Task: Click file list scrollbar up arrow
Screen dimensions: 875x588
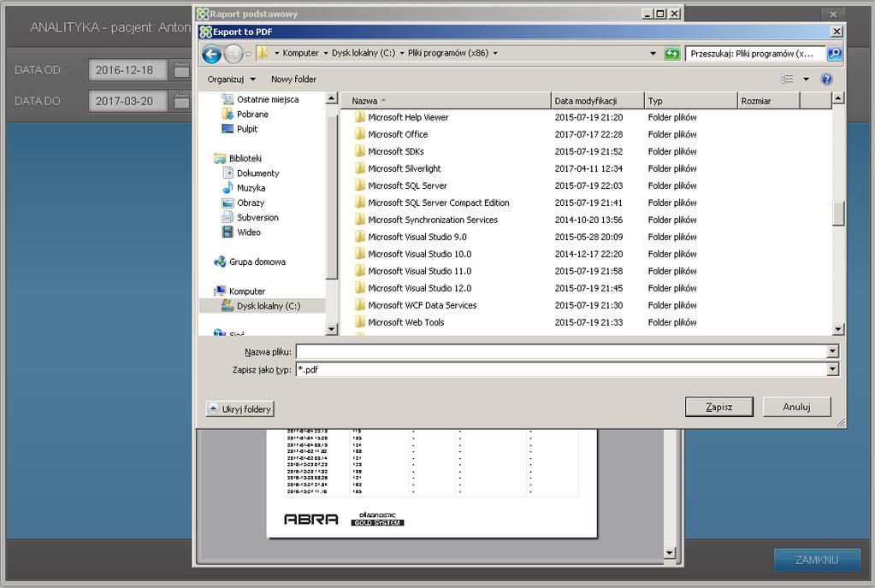Action: tap(837, 98)
